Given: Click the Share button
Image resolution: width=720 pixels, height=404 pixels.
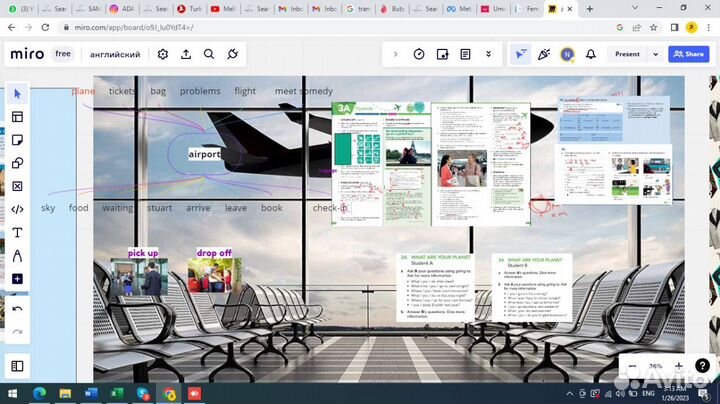Looking at the screenshot, I should click(689, 54).
